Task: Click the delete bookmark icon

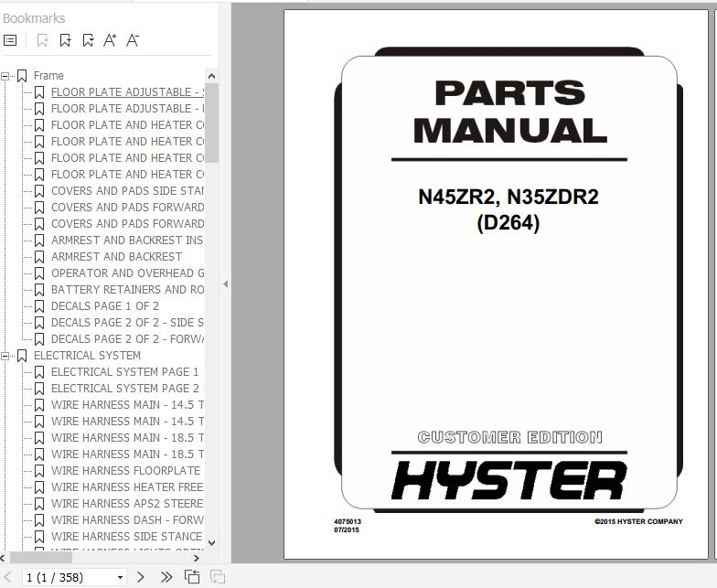Action: click(x=42, y=40)
